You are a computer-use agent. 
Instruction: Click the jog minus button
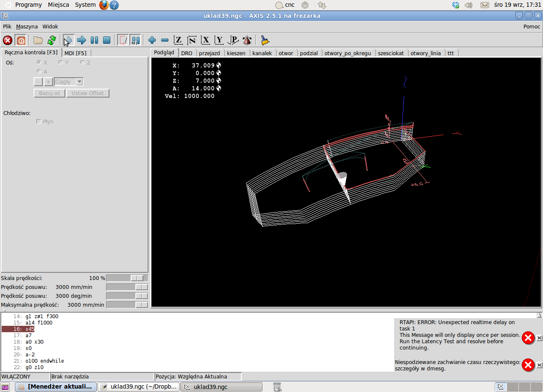tap(38, 82)
